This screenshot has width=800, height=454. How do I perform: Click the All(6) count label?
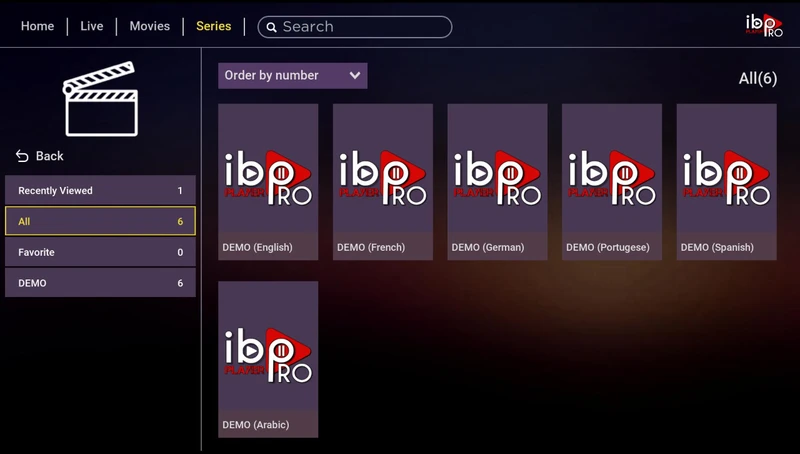pos(758,79)
